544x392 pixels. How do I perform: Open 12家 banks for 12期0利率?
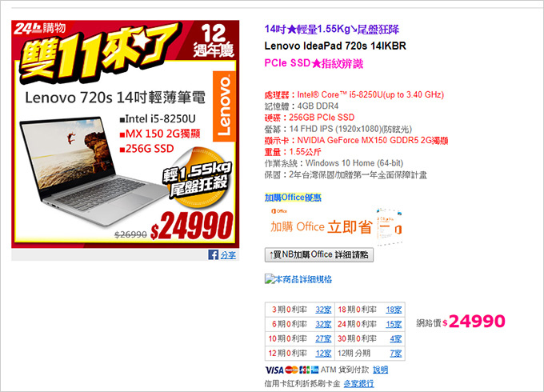tap(323, 353)
